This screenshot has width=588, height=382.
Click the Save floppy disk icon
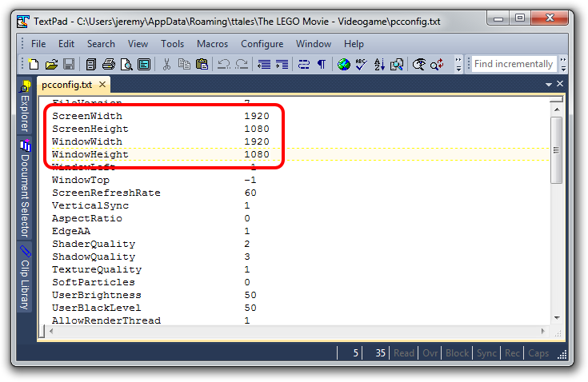tap(69, 65)
